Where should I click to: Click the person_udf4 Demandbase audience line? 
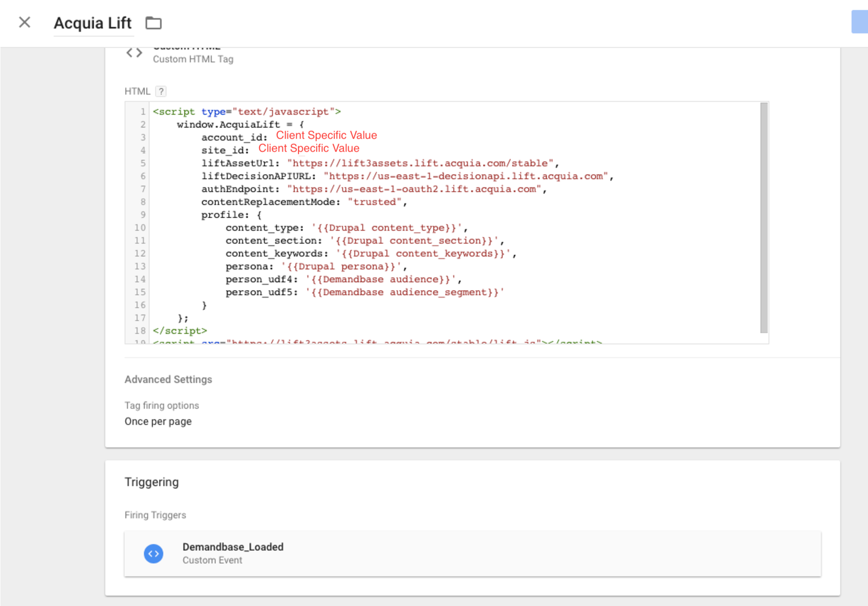[x=344, y=279]
